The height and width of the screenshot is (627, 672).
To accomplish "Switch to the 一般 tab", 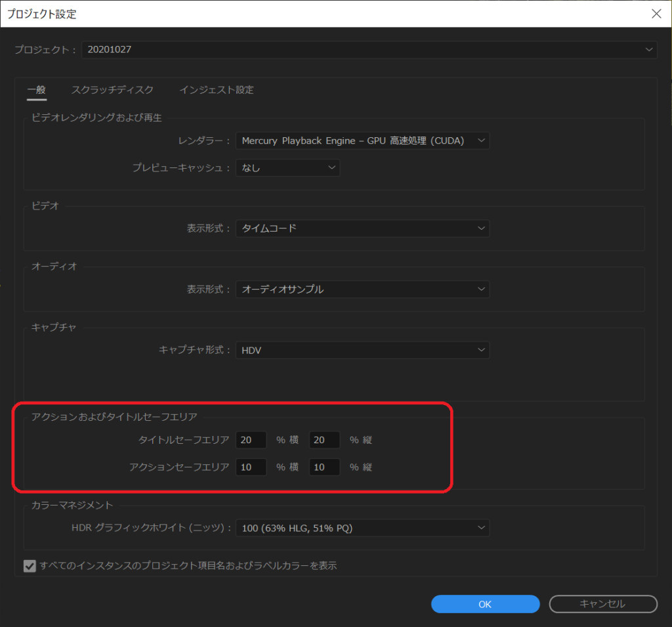I will (37, 90).
